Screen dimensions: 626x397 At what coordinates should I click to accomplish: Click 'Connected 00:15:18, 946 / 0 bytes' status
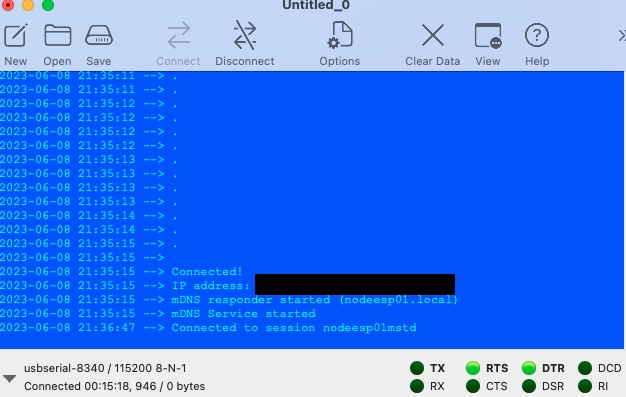click(115, 386)
